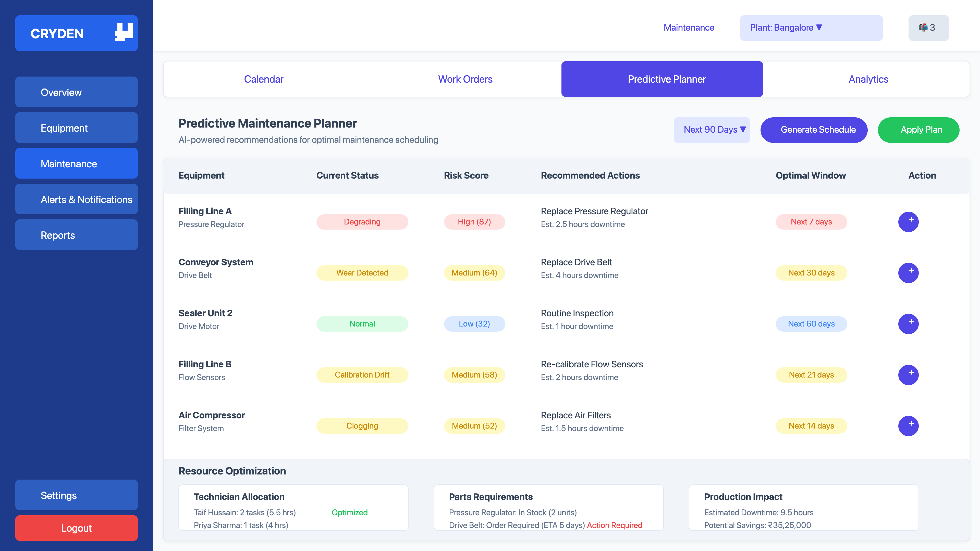Click the Normal status badge

362,324
